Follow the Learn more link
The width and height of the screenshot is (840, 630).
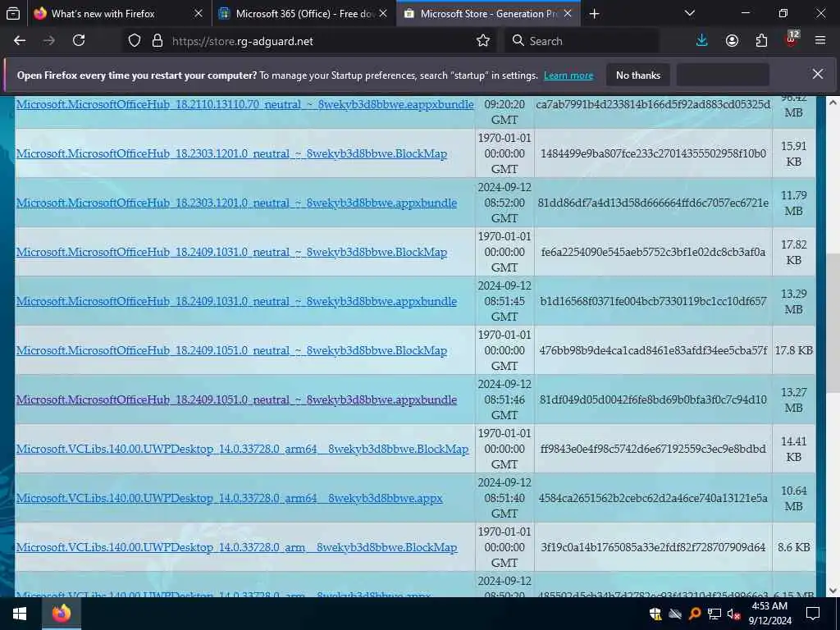[x=568, y=75]
